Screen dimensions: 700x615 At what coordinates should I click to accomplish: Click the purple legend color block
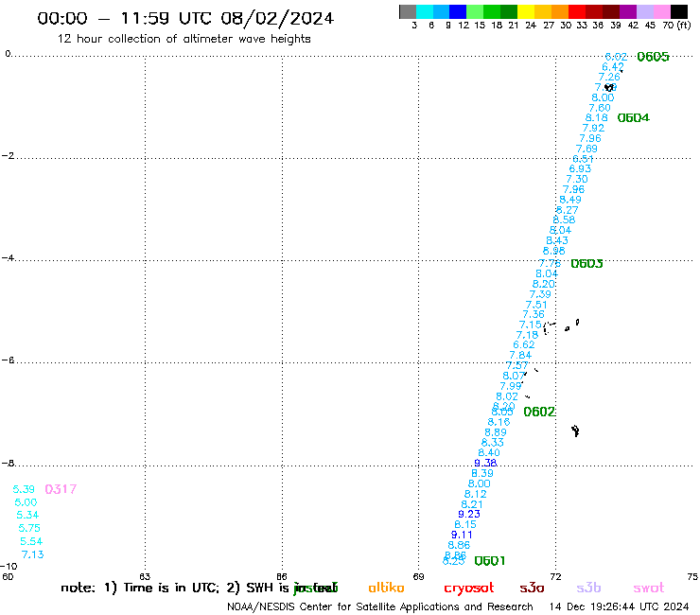coord(627,11)
